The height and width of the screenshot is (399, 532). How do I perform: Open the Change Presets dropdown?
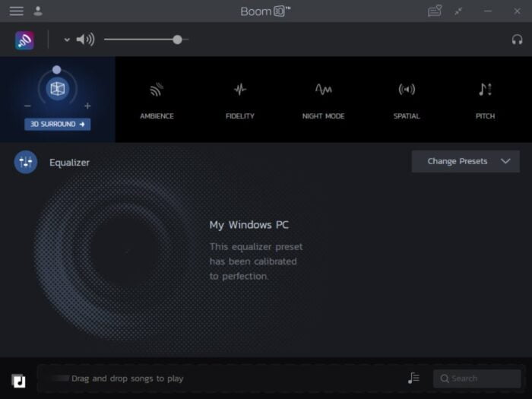465,161
